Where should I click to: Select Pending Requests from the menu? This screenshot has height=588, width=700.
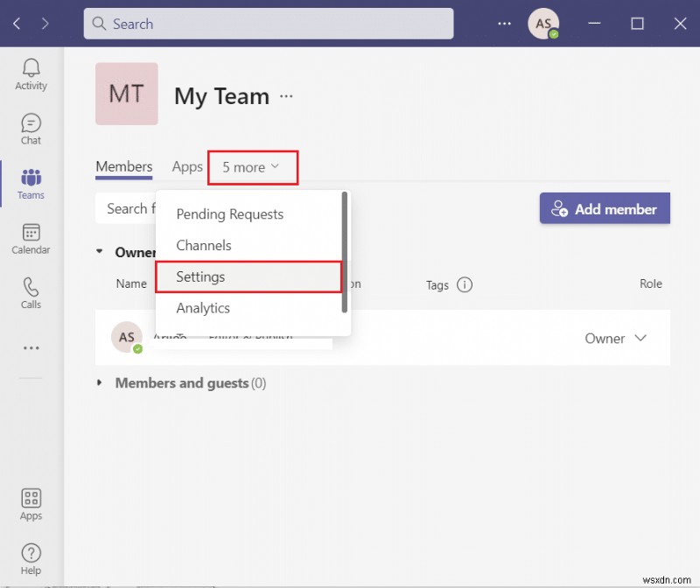coord(230,214)
